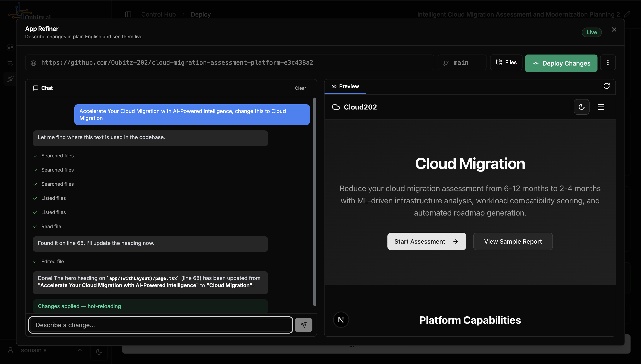Open the three-dot more options menu

[x=608, y=62]
